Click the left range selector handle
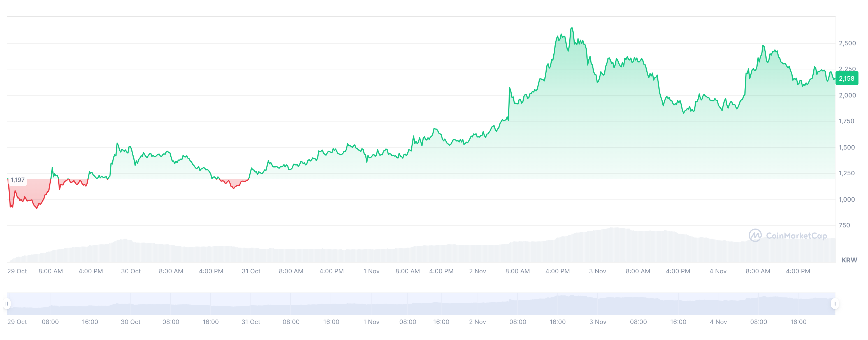 pos(7,304)
